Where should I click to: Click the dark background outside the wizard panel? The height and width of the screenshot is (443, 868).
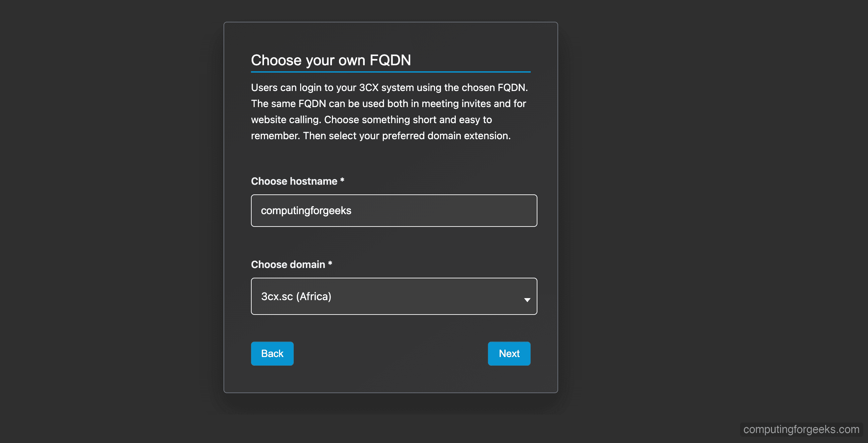(101, 219)
